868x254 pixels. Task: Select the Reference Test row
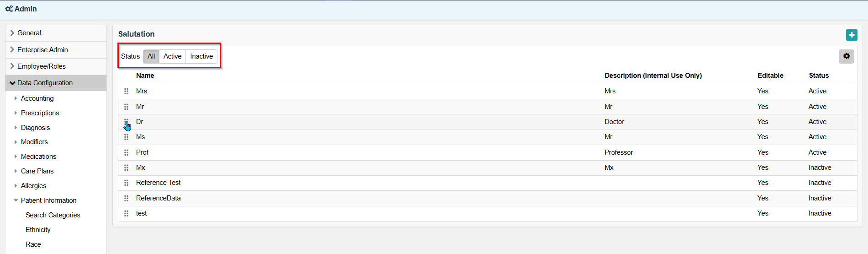pyautogui.click(x=158, y=183)
